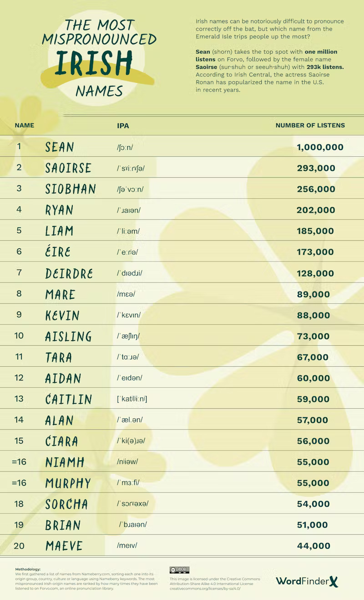Click the WordFinderX logo
Screen dimensions: 364x600
point(307,581)
